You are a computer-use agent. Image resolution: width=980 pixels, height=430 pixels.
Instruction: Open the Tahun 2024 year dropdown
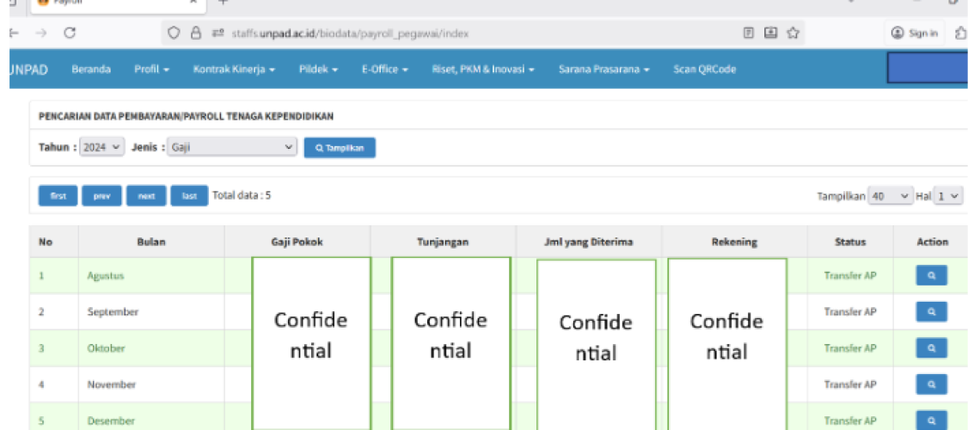coord(103,148)
